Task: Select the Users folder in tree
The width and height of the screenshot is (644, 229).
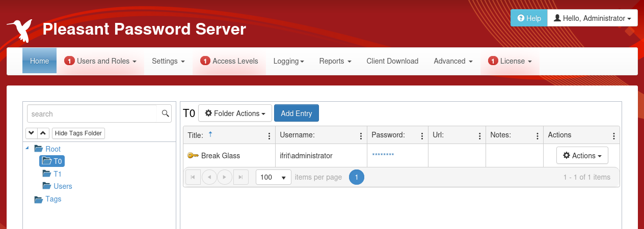Action: 63,186
